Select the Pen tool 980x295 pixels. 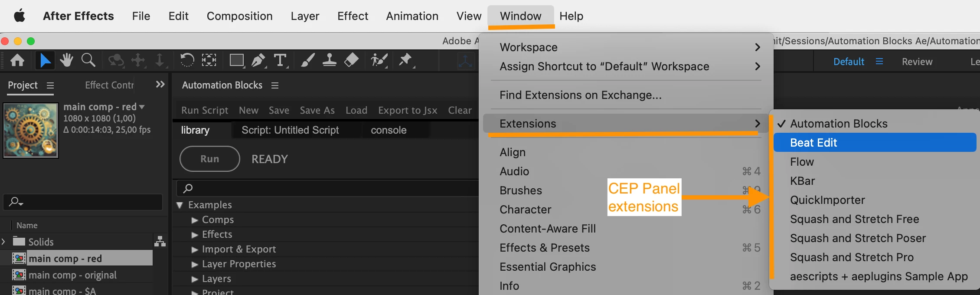click(x=259, y=60)
